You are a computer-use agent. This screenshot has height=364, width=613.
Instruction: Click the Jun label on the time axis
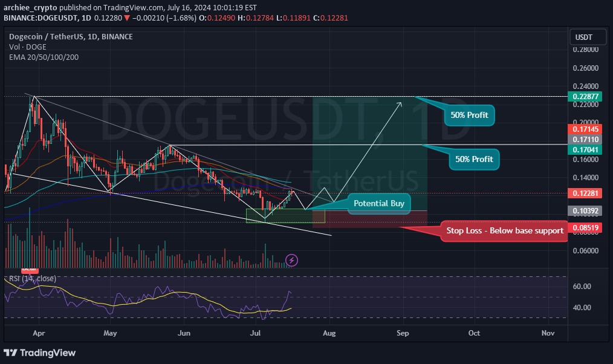[184, 333]
